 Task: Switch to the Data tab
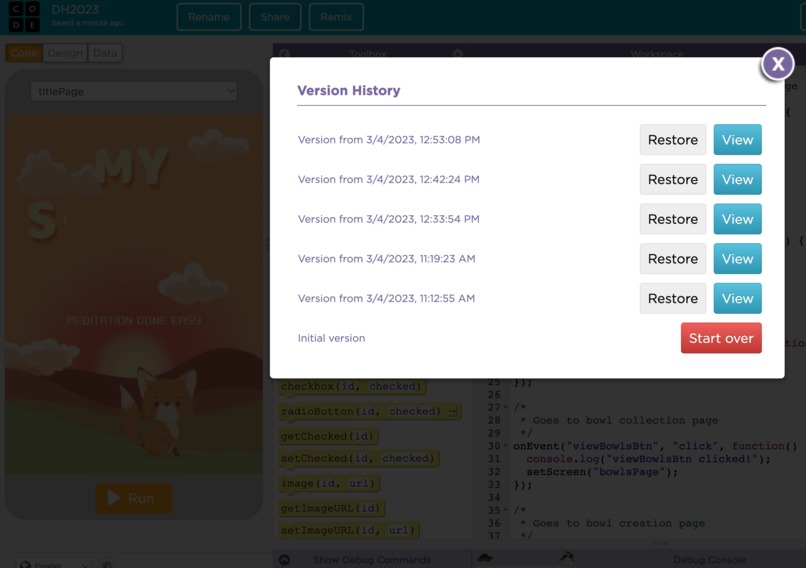tap(105, 53)
